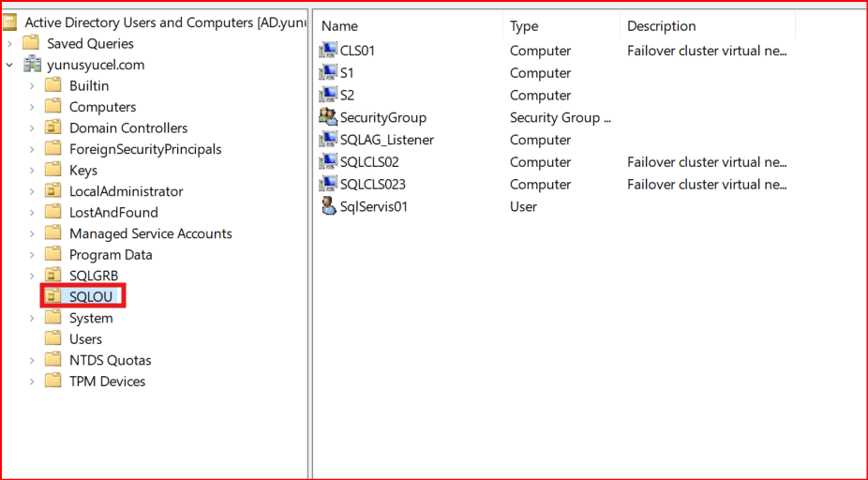Open the Users container in tree

point(85,339)
